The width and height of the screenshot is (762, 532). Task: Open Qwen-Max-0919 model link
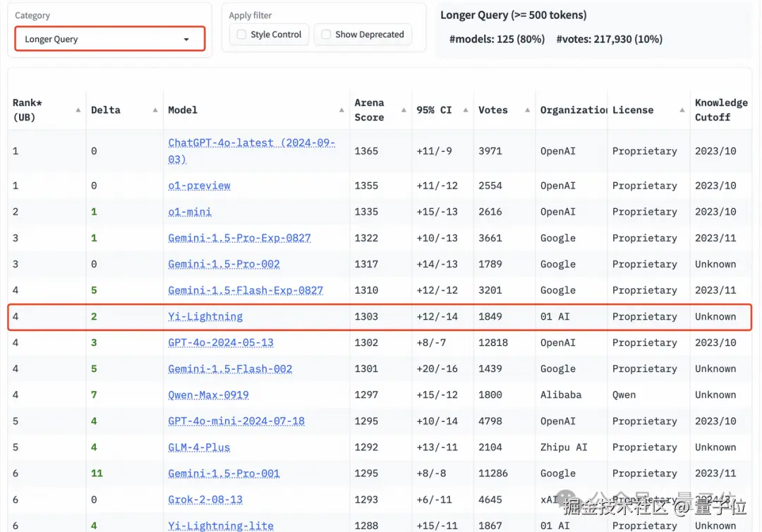point(208,395)
